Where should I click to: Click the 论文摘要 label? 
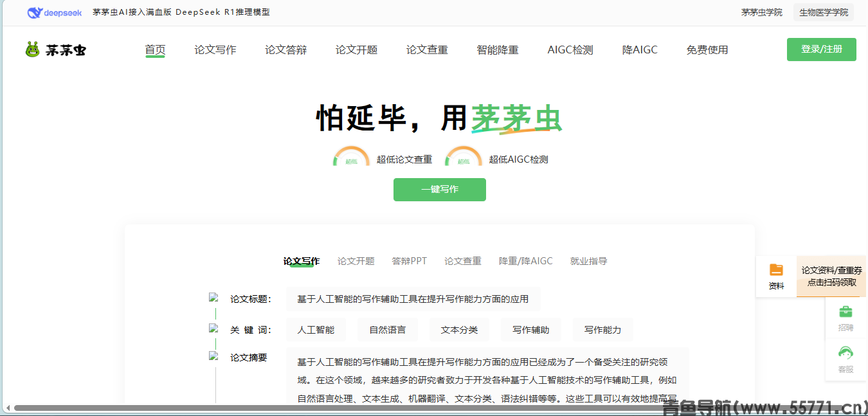(249, 357)
